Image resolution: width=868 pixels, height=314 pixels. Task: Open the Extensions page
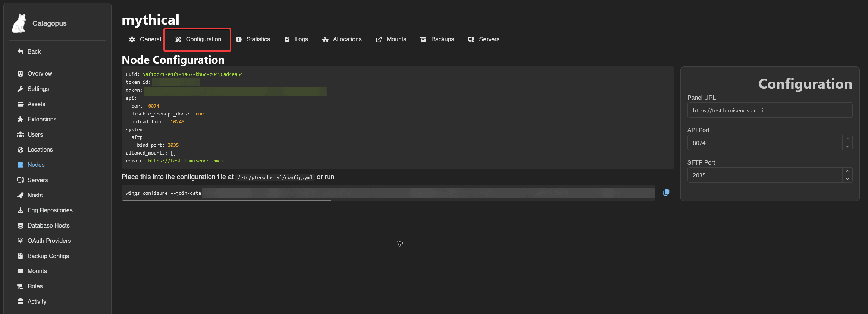pyautogui.click(x=42, y=119)
